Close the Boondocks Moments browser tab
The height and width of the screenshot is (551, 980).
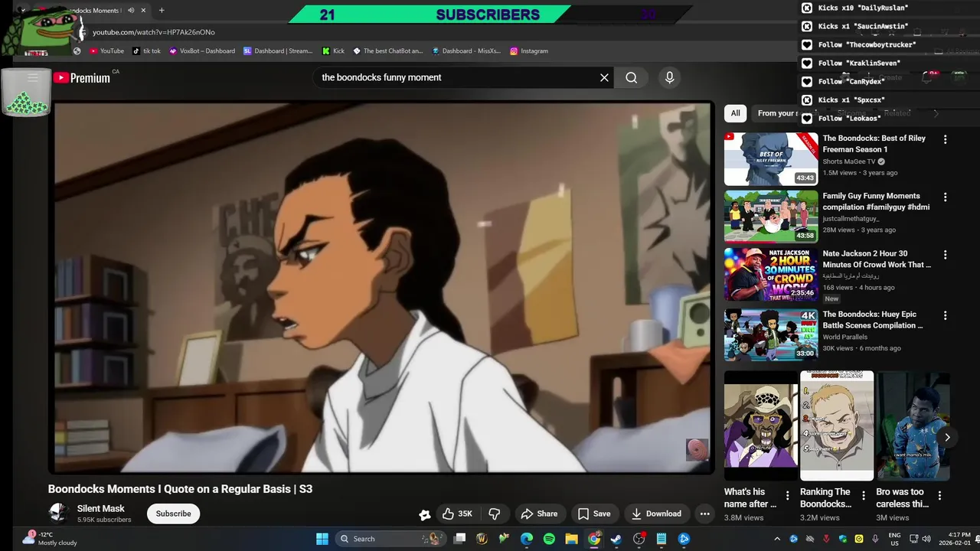tap(144, 11)
